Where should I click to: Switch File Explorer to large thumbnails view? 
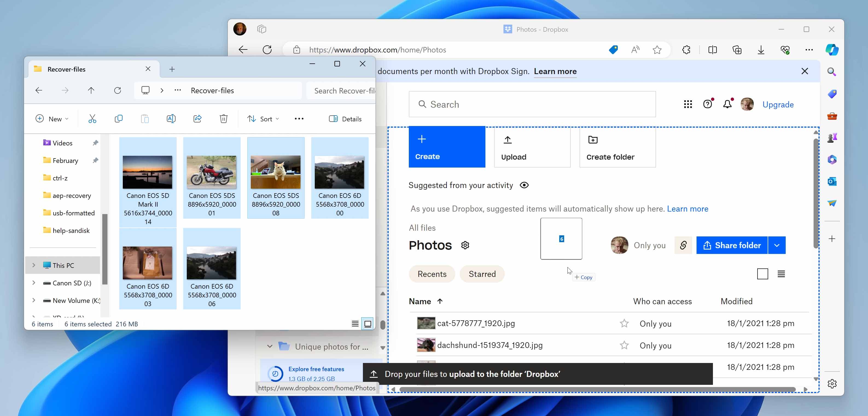[367, 324]
